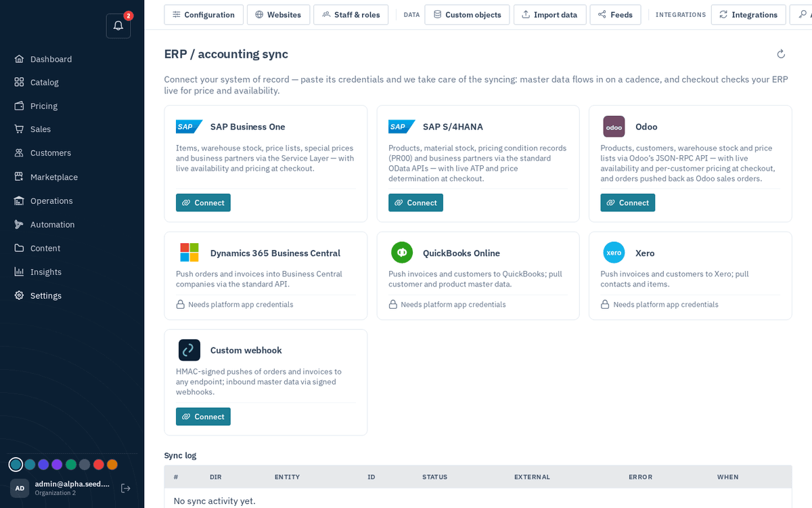812x508 pixels.
Task: Connect SAP Business One
Action: coord(203,203)
